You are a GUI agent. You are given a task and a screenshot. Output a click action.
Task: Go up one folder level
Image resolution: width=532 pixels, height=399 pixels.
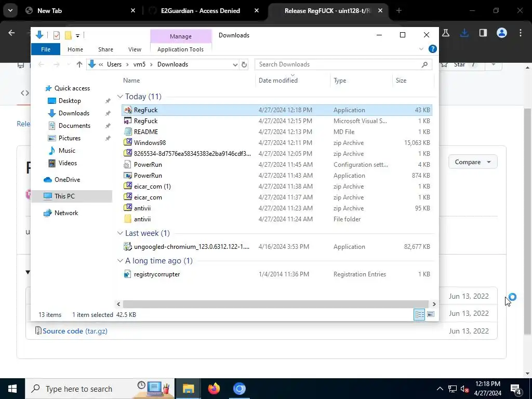[79, 64]
